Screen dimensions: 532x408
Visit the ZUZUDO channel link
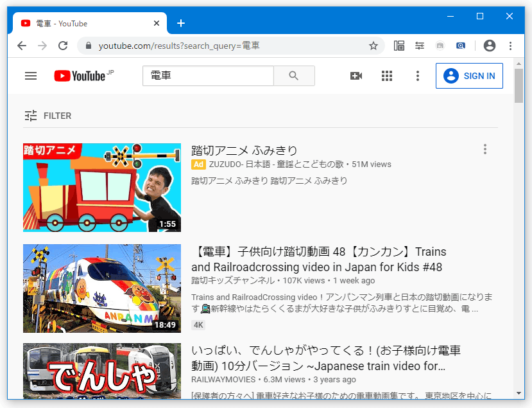pyautogui.click(x=276, y=164)
